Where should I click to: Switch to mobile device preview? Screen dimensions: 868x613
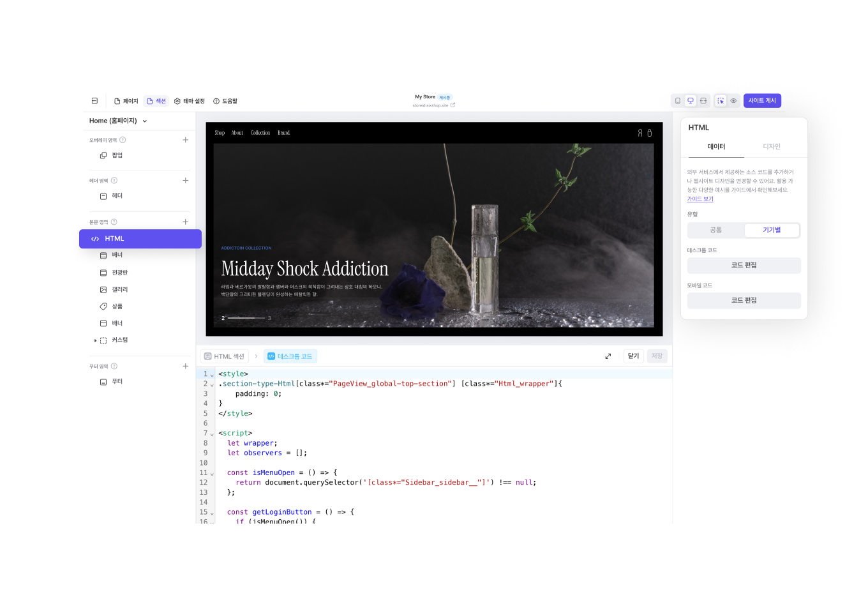678,101
